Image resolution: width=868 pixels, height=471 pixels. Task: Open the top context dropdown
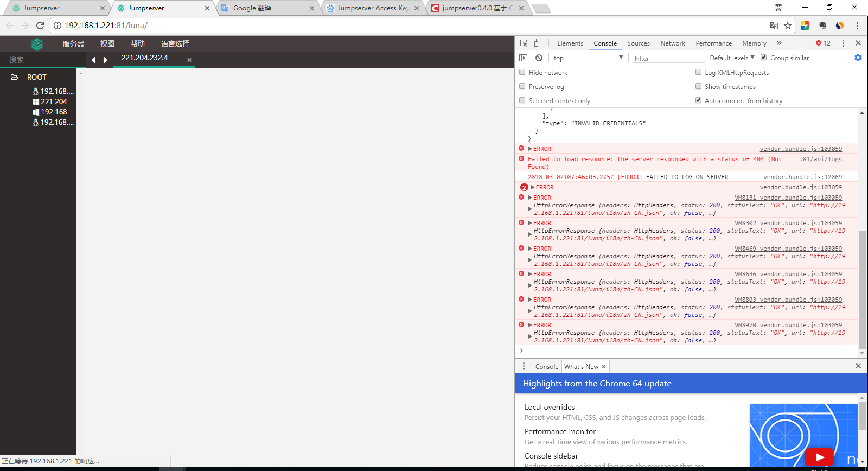pyautogui.click(x=589, y=58)
